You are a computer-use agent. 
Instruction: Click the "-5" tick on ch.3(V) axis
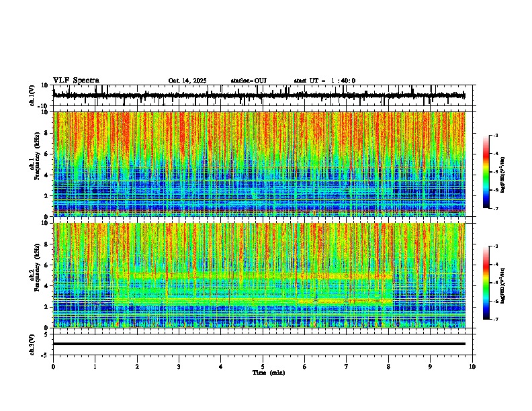tap(45, 355)
